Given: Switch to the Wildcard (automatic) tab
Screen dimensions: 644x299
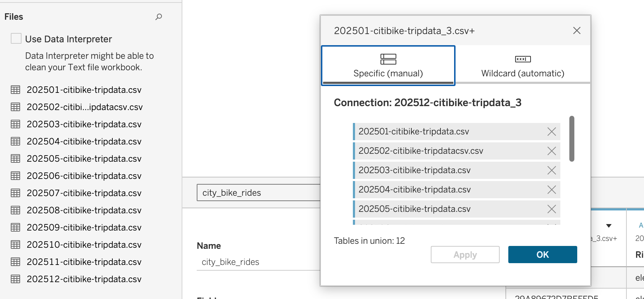Looking at the screenshot, I should coord(522,66).
